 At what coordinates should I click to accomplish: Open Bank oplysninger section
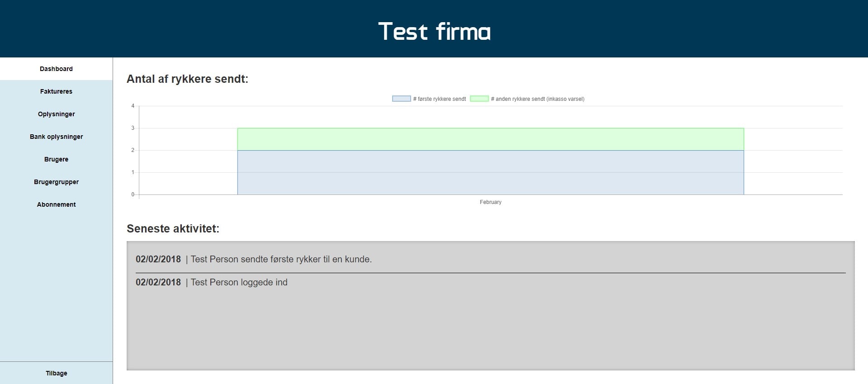(x=56, y=137)
